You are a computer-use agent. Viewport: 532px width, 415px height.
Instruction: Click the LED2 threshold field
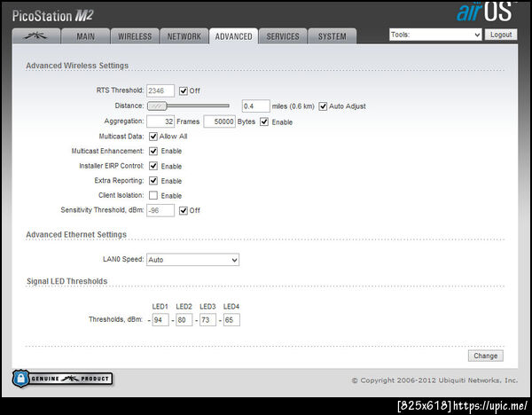(184, 319)
